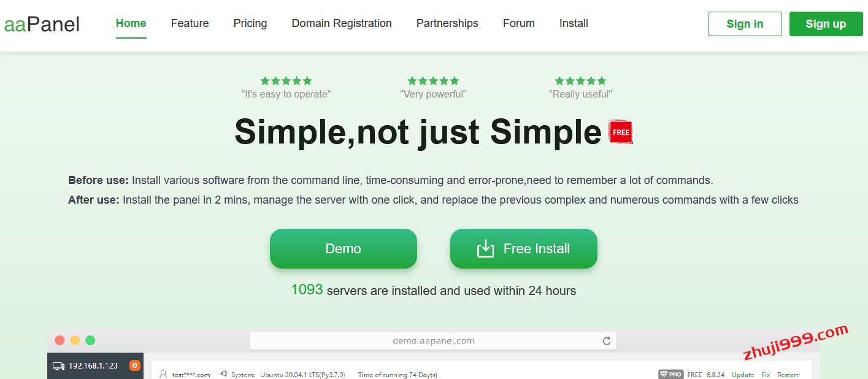Go to Partnerships page
The image size is (868, 379).
tap(447, 23)
